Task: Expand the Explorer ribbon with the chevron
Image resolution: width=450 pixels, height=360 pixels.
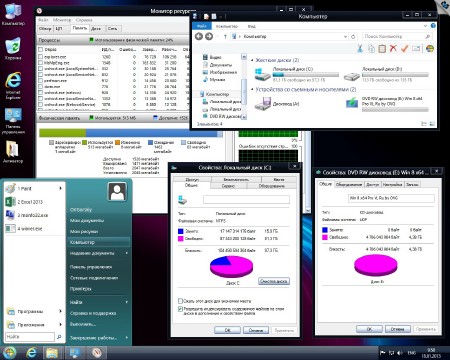Action: point(425,26)
